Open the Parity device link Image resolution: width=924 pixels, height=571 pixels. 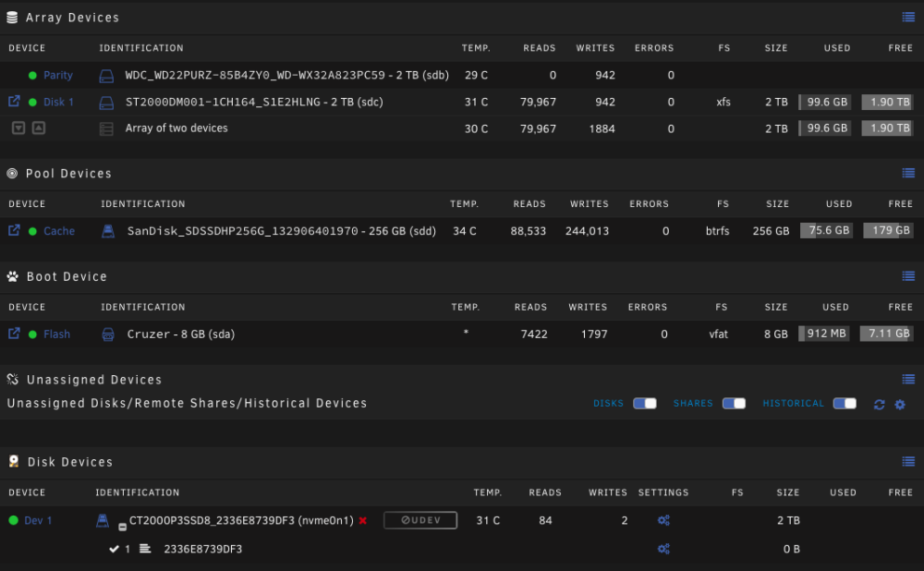[57, 76]
